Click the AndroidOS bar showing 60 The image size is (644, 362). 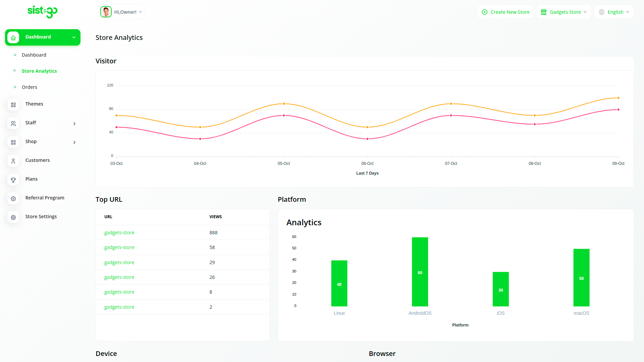click(420, 272)
